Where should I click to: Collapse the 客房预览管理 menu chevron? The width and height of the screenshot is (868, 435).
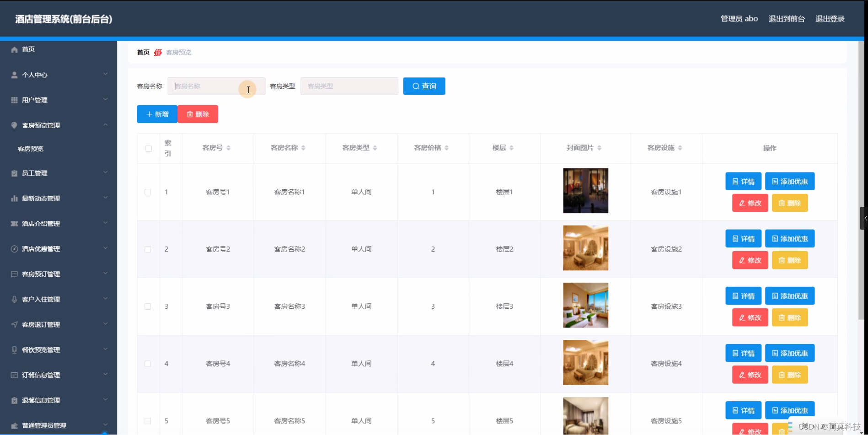[x=106, y=124]
